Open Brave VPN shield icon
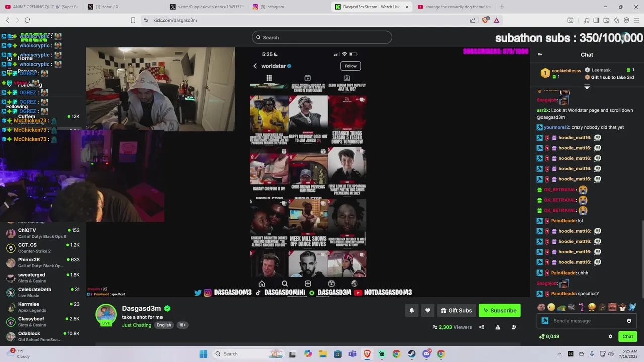 (x=626, y=20)
